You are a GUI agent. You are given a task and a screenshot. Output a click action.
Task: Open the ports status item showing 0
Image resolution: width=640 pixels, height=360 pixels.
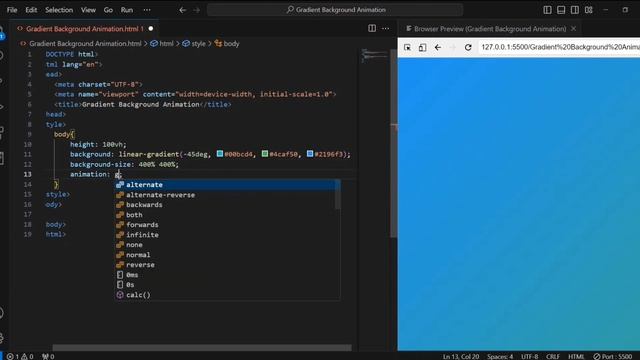[x=48, y=356]
